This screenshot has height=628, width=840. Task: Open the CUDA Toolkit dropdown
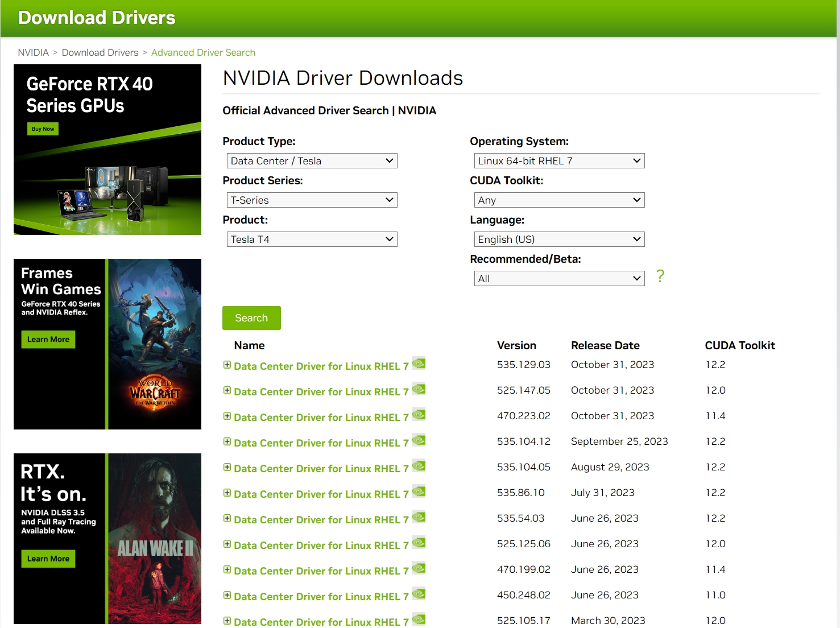(559, 200)
